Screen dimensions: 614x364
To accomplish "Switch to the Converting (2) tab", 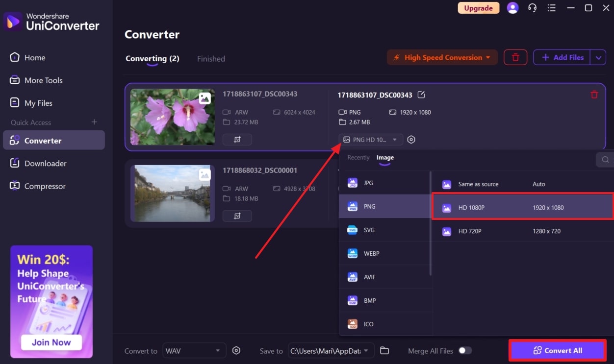I will [153, 59].
